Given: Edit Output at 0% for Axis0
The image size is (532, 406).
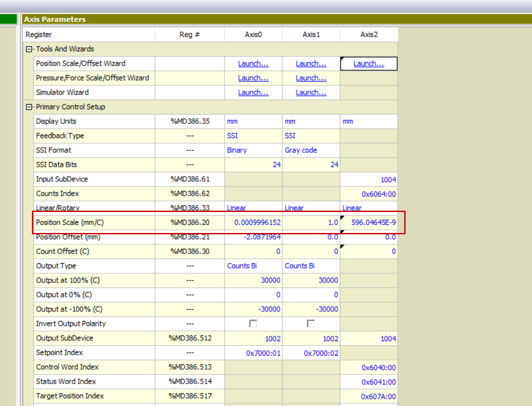Looking at the screenshot, I should pos(253,295).
